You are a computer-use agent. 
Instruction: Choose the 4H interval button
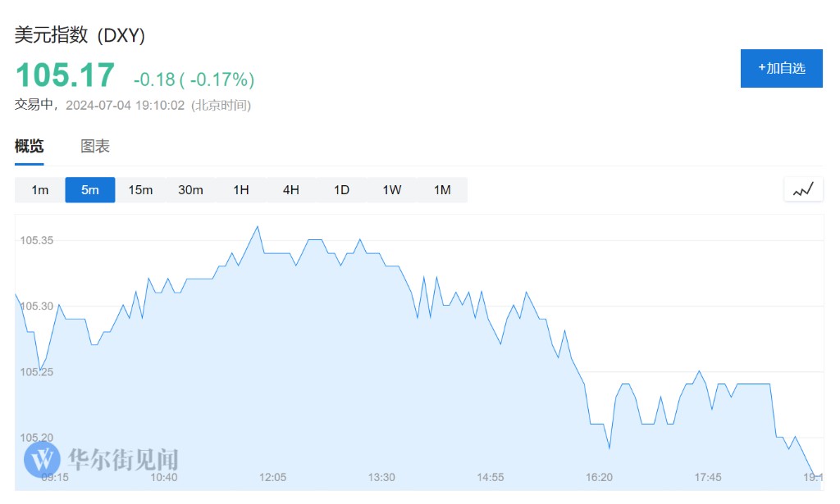[291, 190]
